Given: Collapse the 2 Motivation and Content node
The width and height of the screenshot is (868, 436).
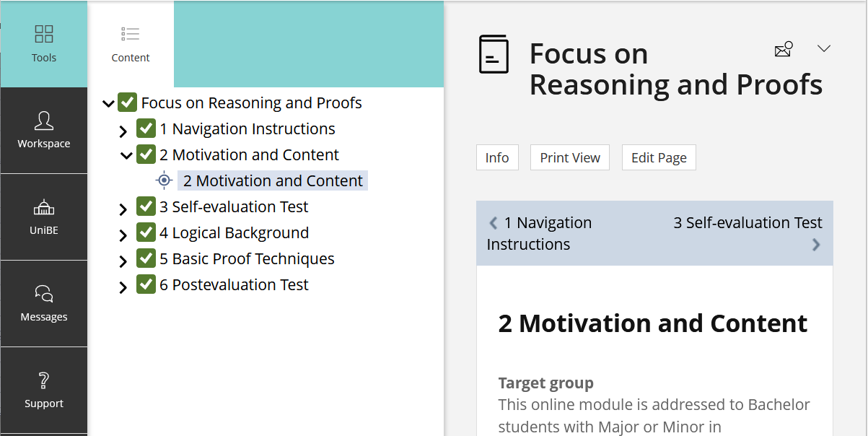Looking at the screenshot, I should (x=126, y=155).
